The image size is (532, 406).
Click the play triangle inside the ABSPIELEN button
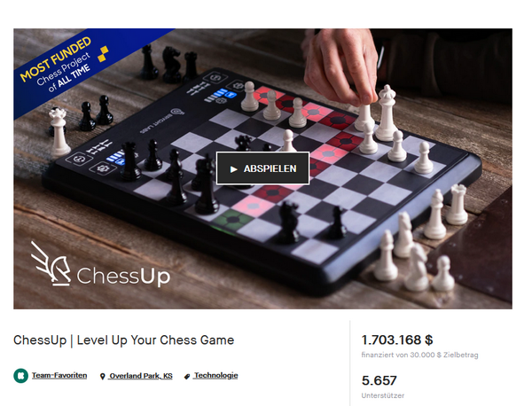(x=233, y=169)
